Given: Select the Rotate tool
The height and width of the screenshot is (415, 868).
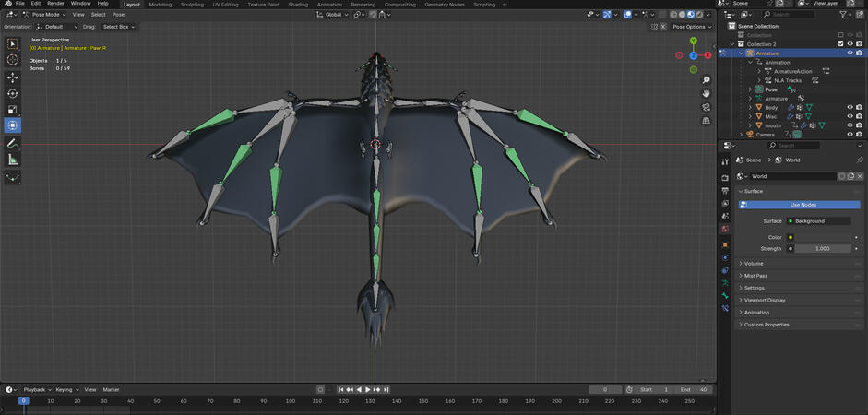Looking at the screenshot, I should pos(13,93).
